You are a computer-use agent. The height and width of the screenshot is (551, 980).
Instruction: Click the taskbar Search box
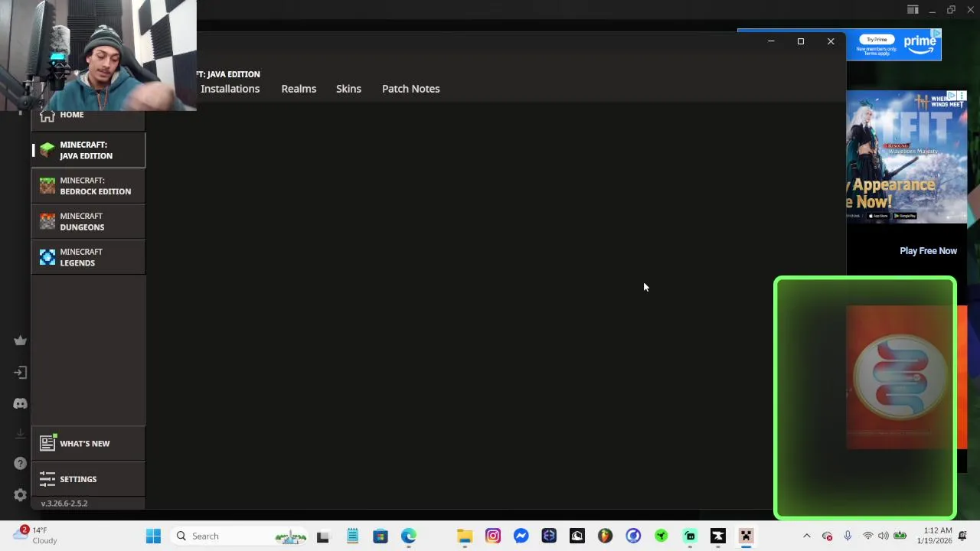(239, 536)
